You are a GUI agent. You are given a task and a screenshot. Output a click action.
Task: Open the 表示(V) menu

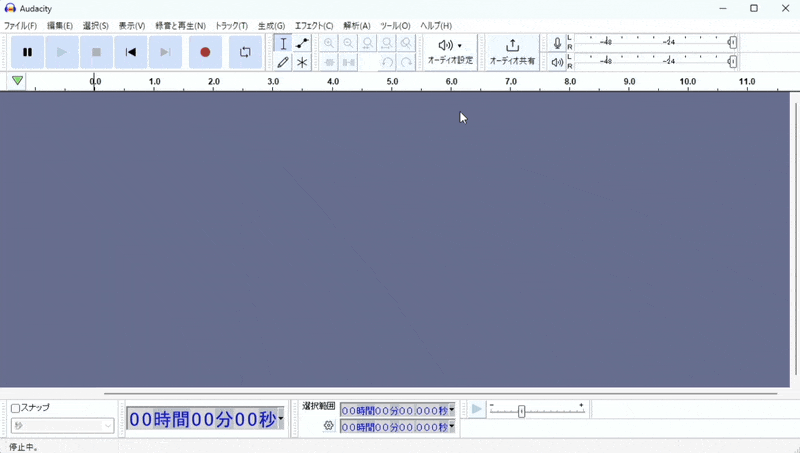coord(132,26)
